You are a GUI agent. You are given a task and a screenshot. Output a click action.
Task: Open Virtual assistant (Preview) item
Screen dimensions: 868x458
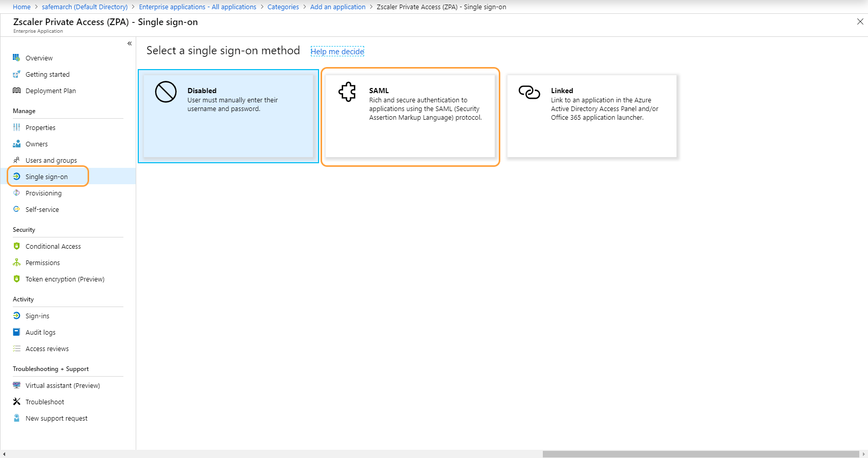click(63, 385)
